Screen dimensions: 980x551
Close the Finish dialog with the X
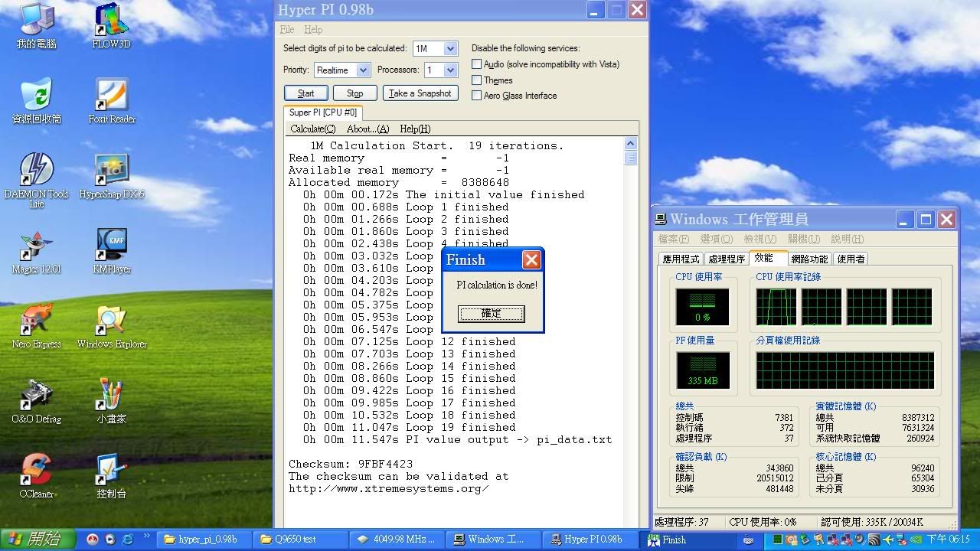coord(531,259)
